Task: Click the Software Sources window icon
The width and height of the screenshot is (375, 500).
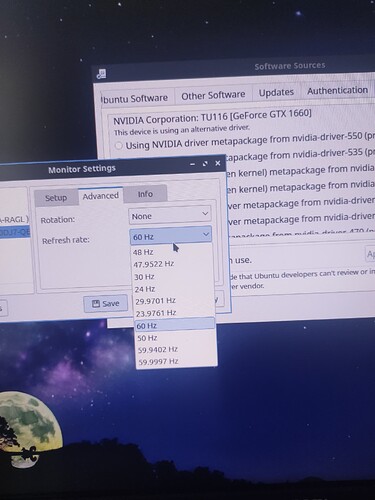Action: (x=101, y=74)
